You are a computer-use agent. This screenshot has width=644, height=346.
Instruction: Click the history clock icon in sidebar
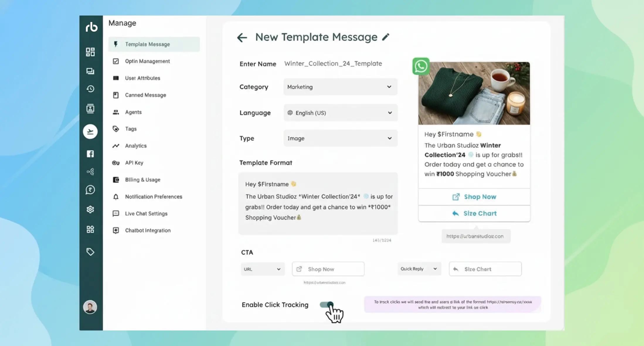(x=90, y=89)
